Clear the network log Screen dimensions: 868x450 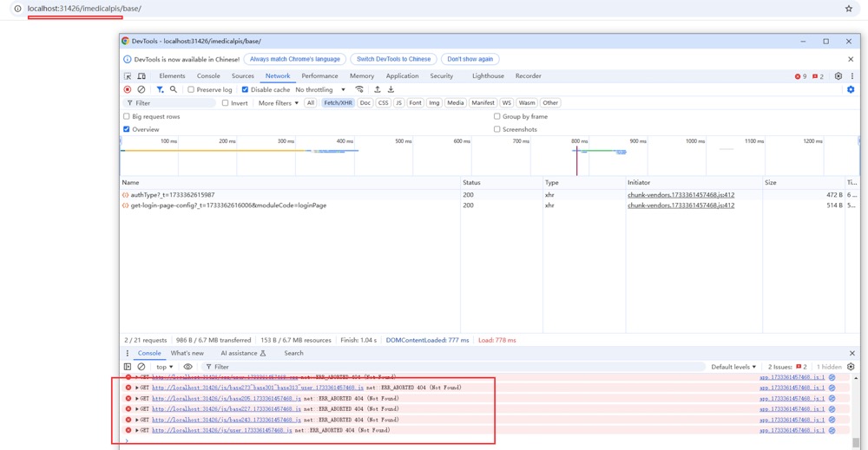click(x=141, y=89)
